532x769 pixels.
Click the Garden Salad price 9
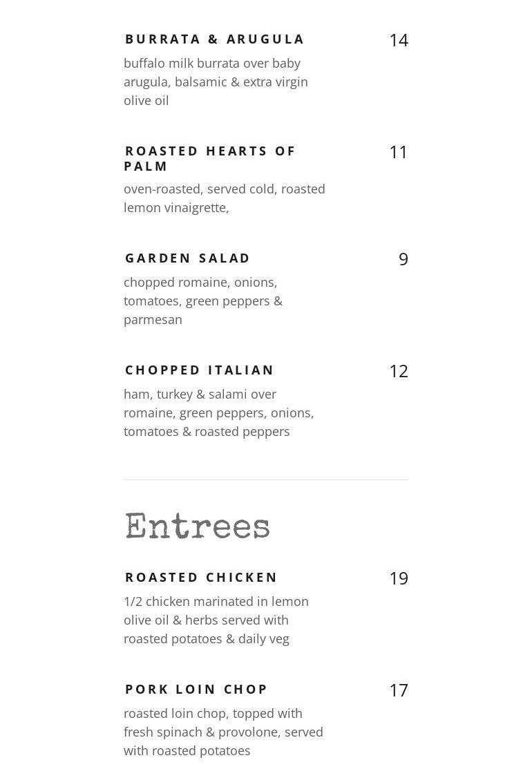[x=403, y=260]
